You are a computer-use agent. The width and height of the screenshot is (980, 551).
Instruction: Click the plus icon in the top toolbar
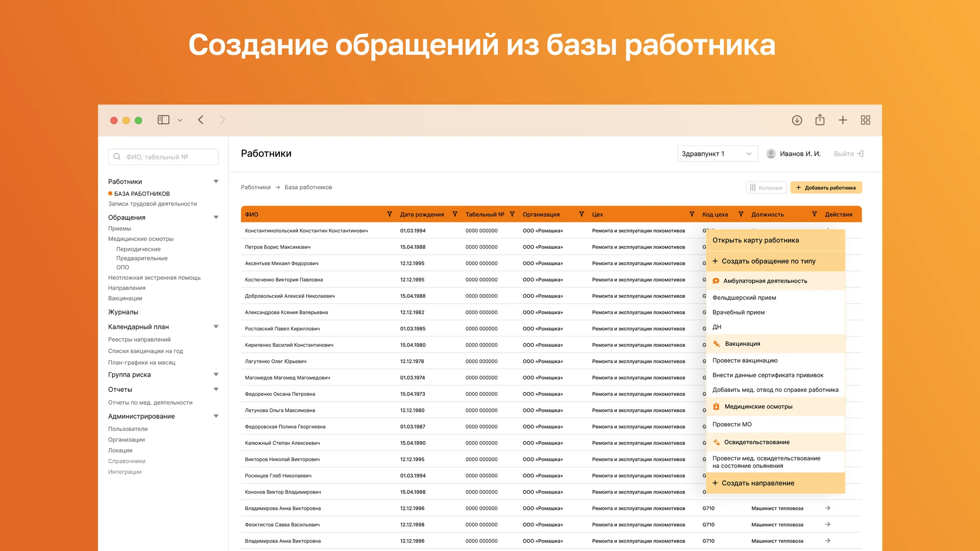(843, 120)
